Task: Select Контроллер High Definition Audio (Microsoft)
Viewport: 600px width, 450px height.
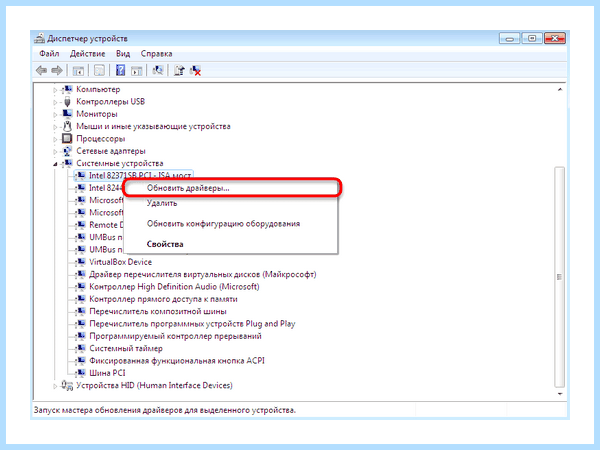Action: coord(174,287)
